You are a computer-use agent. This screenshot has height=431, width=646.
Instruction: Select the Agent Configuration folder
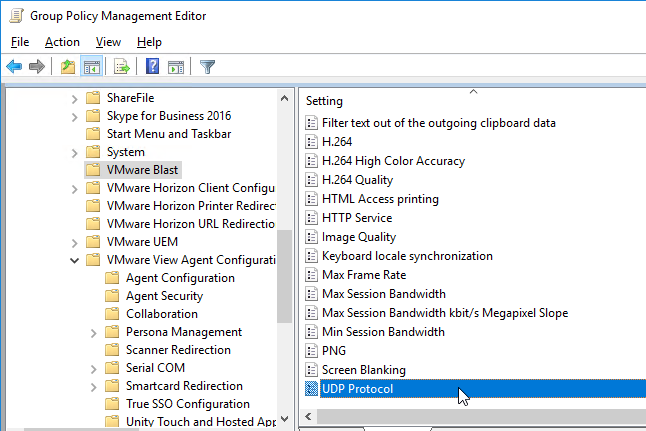(x=180, y=278)
